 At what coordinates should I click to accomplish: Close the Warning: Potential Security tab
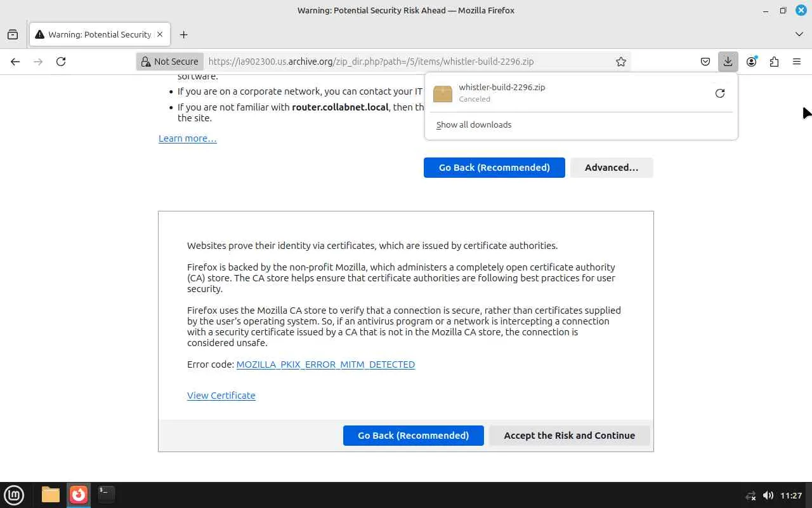(160, 34)
